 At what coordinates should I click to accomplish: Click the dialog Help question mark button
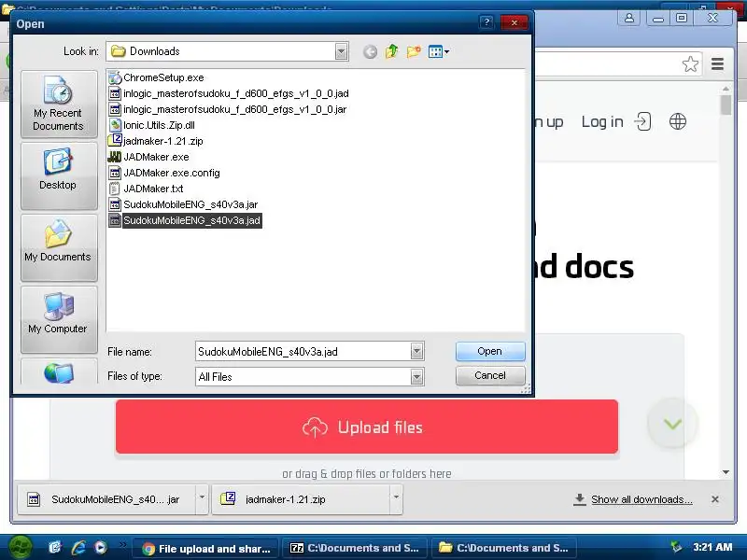point(486,21)
